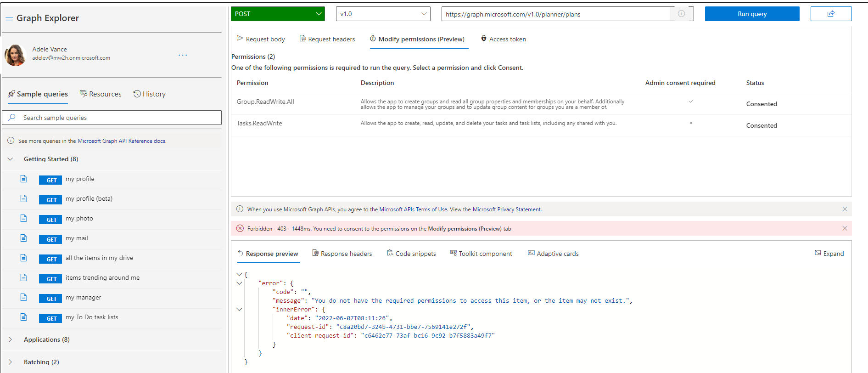Open the Microsoft Privacy Statement link

tap(507, 209)
